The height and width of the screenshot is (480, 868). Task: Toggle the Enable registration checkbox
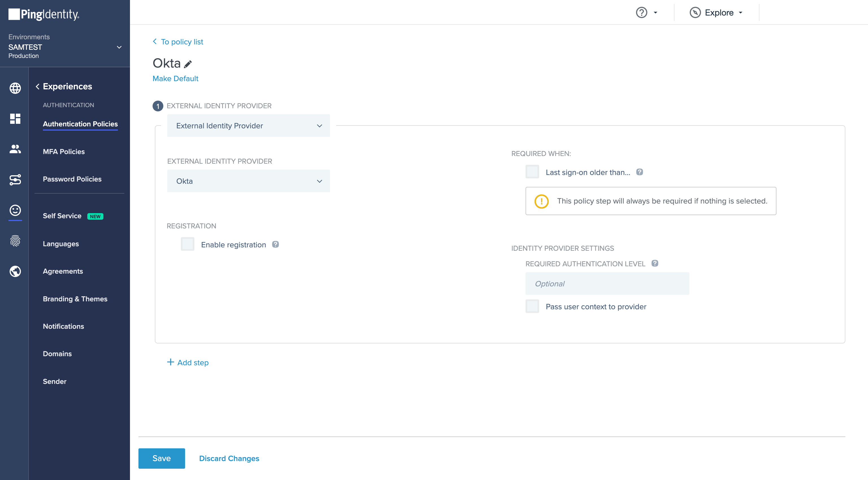187,244
